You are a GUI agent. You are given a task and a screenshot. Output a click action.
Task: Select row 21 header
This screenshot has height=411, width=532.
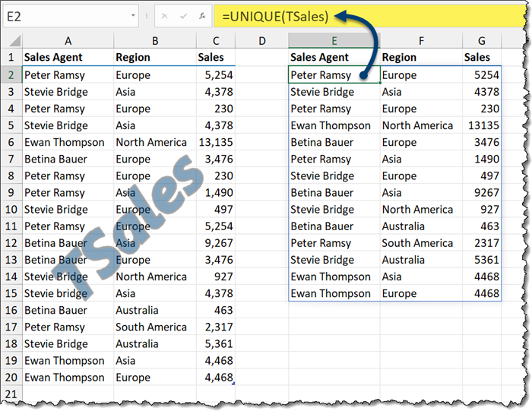(x=11, y=394)
